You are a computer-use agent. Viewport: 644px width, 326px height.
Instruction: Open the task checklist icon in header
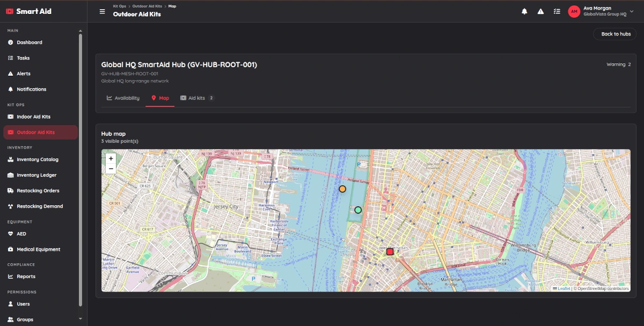pos(557,11)
